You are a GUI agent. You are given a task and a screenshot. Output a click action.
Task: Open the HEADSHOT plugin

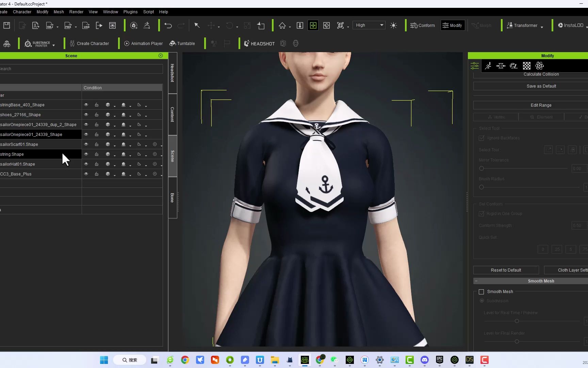pyautogui.click(x=259, y=43)
